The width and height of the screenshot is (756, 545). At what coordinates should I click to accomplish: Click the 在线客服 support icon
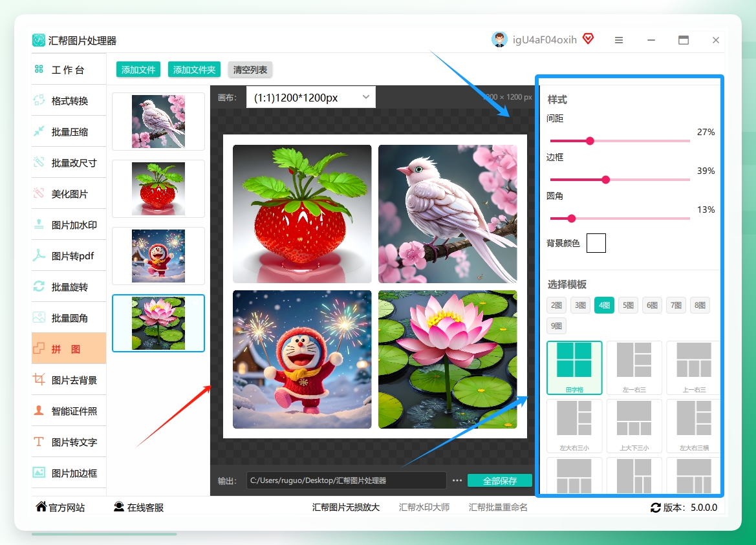coord(118,506)
